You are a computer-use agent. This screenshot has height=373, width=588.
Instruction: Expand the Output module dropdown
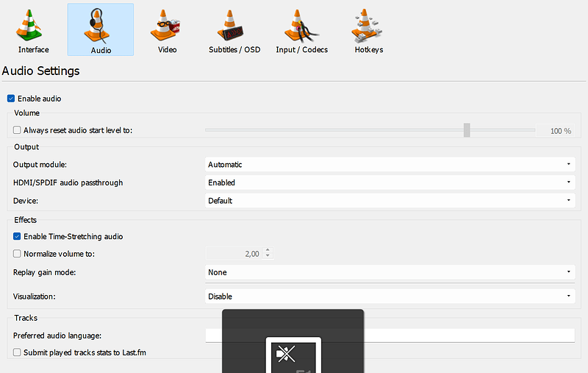pos(390,165)
